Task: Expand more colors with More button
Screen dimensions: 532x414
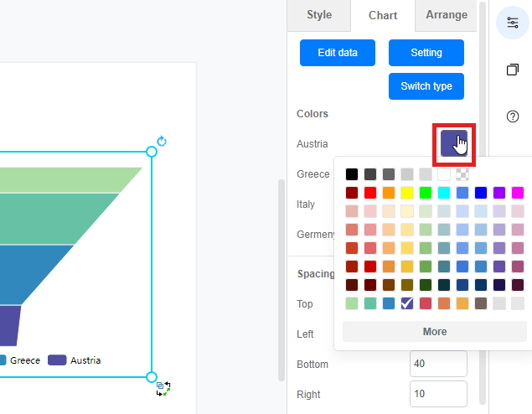Action: (x=434, y=332)
